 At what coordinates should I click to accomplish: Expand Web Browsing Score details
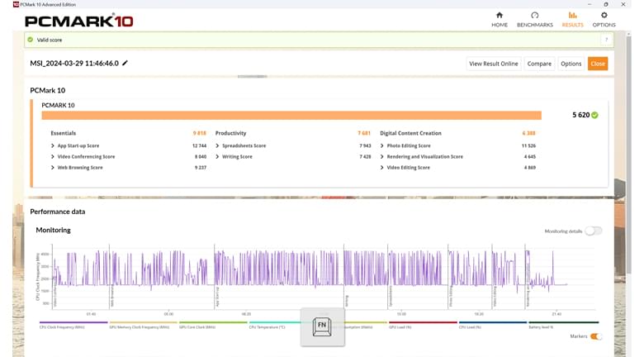point(53,168)
